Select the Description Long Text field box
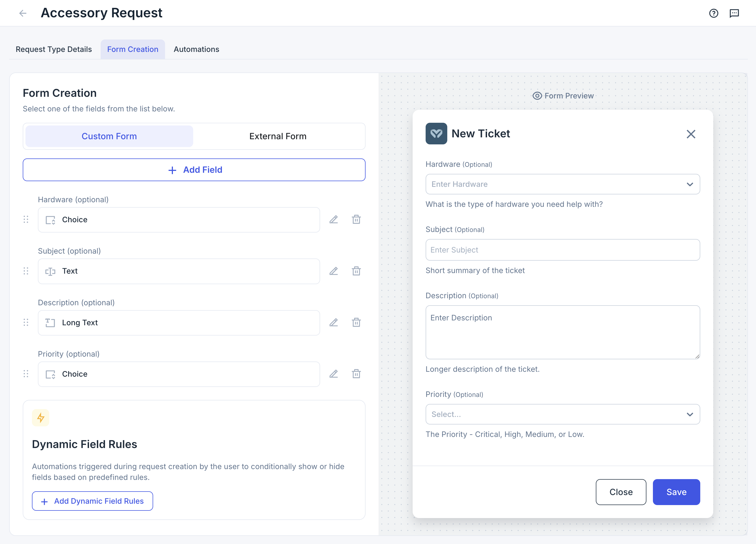This screenshot has width=756, height=544. click(179, 323)
